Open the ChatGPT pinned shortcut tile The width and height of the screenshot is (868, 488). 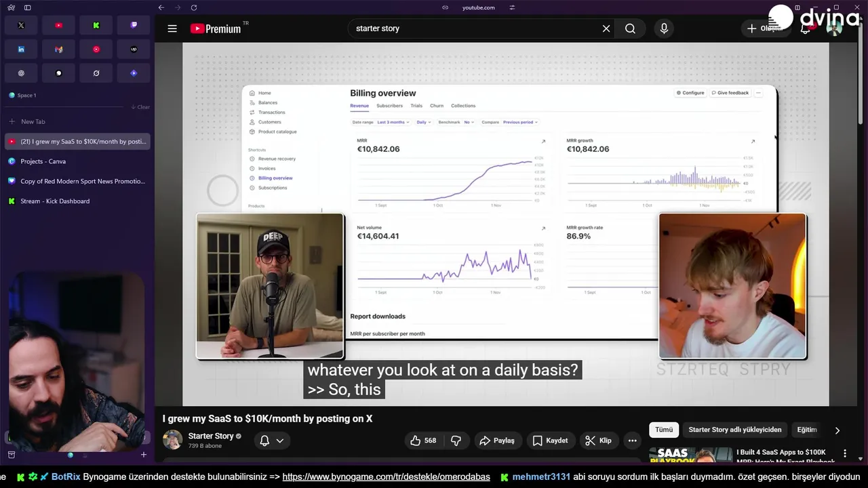(x=21, y=73)
